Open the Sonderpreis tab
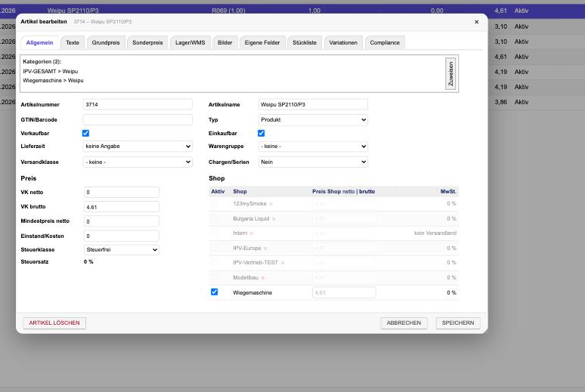 pos(147,42)
